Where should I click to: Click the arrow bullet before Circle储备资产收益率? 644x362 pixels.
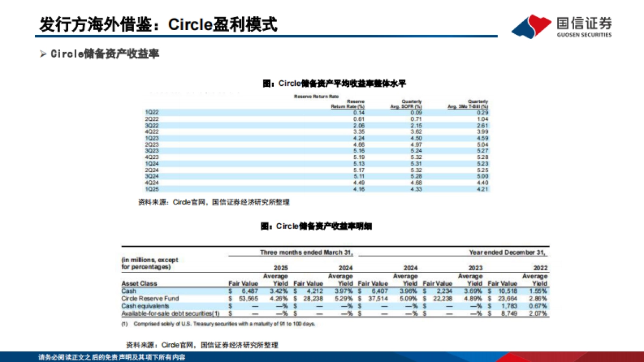coord(43,54)
